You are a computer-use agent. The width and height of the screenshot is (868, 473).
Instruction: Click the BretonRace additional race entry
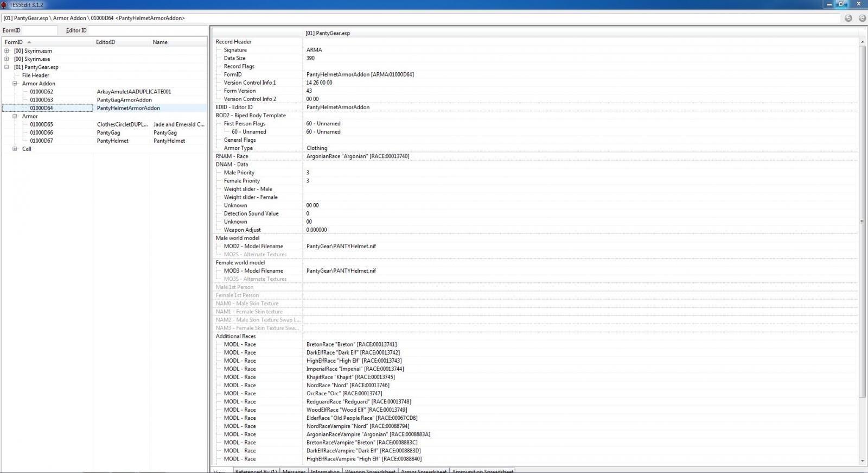351,344
